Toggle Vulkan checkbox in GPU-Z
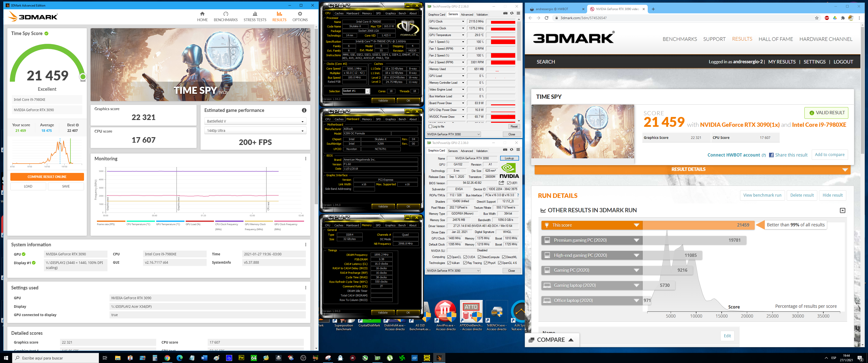 point(449,263)
